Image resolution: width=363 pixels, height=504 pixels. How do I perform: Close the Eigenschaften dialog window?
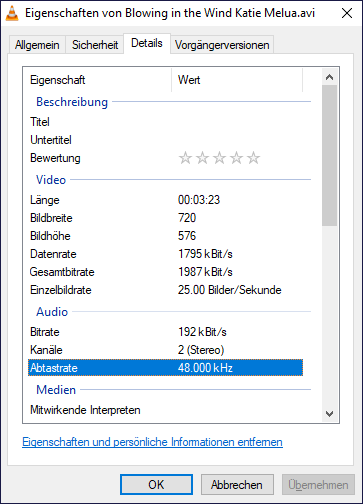pyautogui.click(x=347, y=13)
